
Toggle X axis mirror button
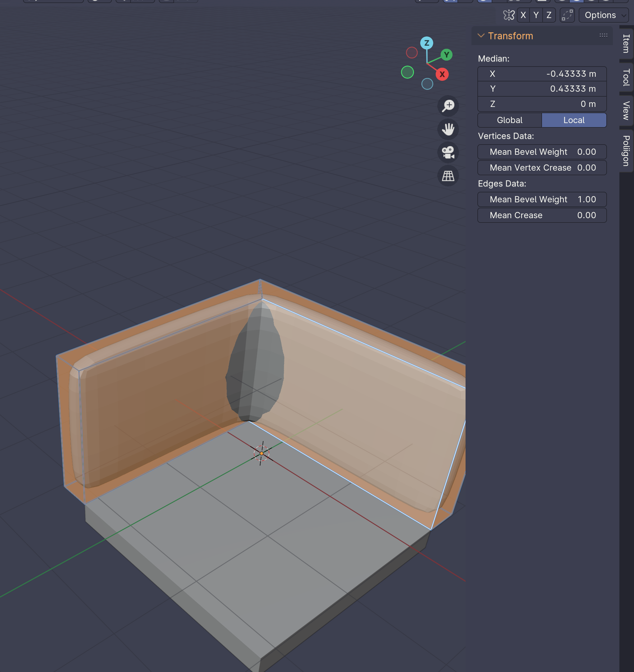(x=523, y=15)
